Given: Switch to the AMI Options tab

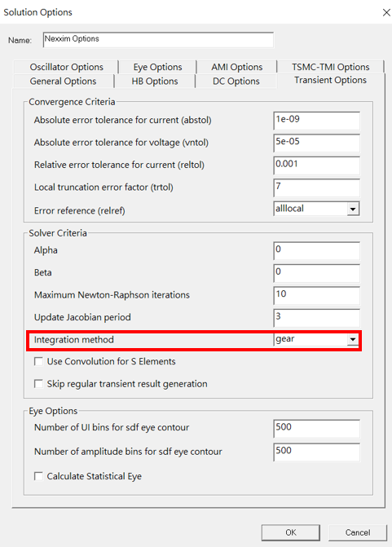Looking at the screenshot, I should [x=237, y=67].
